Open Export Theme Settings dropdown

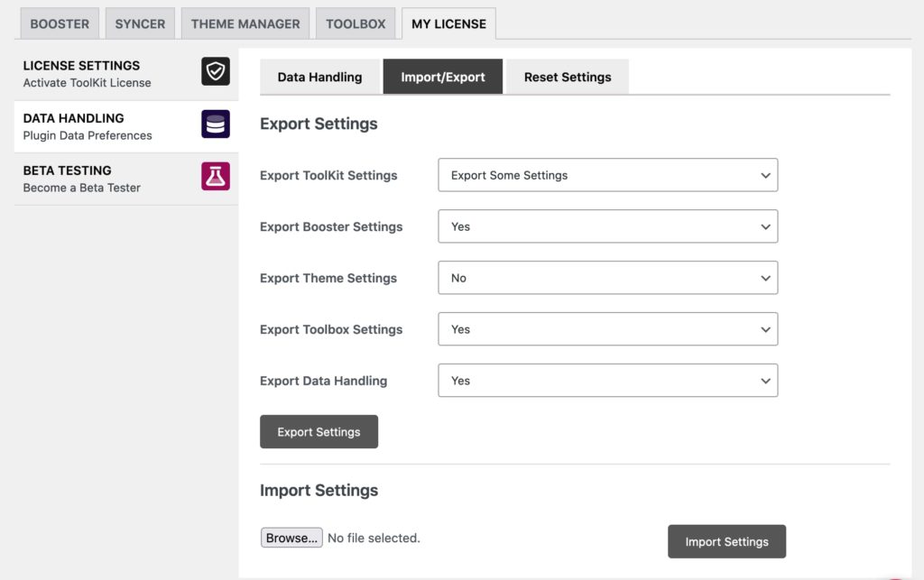coord(607,277)
